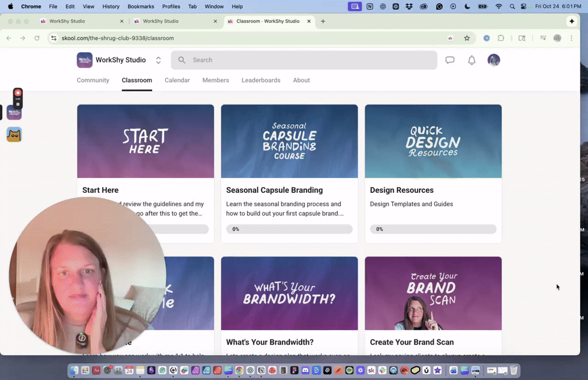Screen dimensions: 588x380
Task: Go to the Members tab
Action: (216, 80)
